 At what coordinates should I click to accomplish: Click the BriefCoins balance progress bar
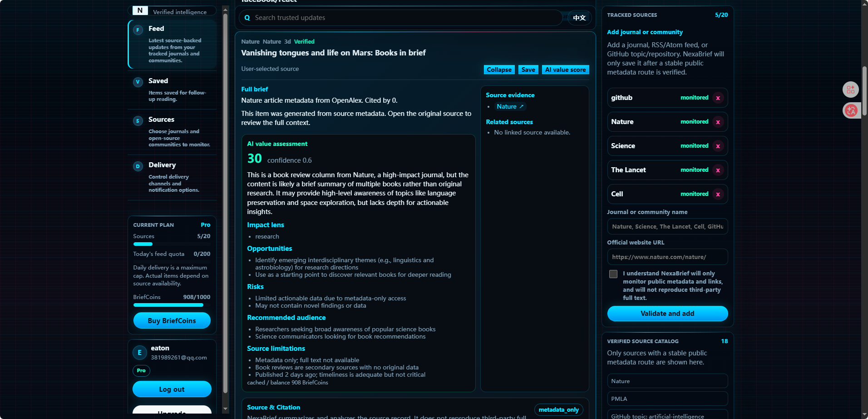click(172, 305)
